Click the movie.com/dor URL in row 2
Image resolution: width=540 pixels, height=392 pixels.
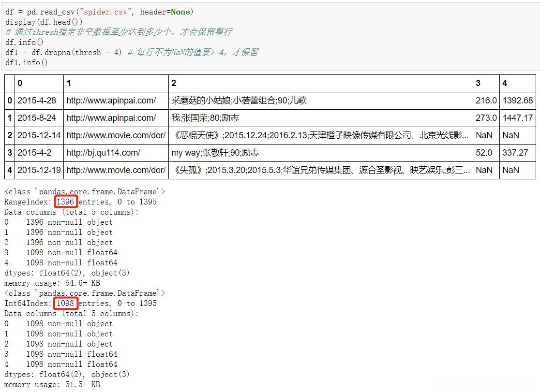click(x=116, y=135)
